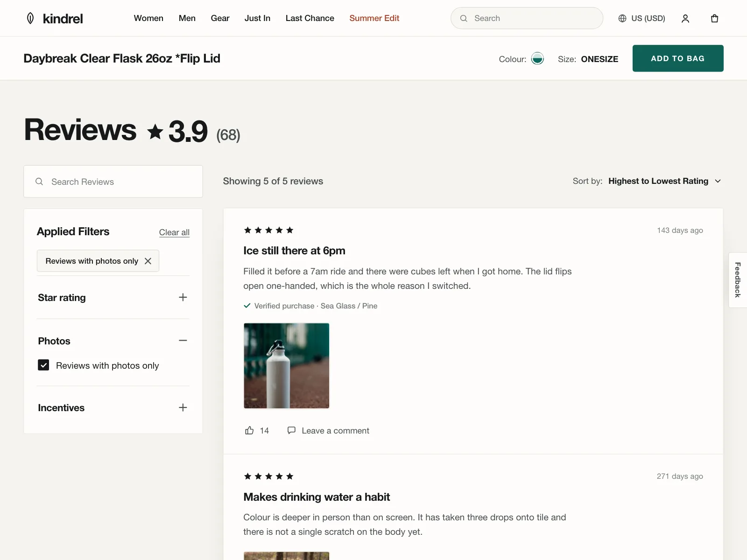
Task: Click the Search Reviews magnifier icon
Action: point(39,182)
